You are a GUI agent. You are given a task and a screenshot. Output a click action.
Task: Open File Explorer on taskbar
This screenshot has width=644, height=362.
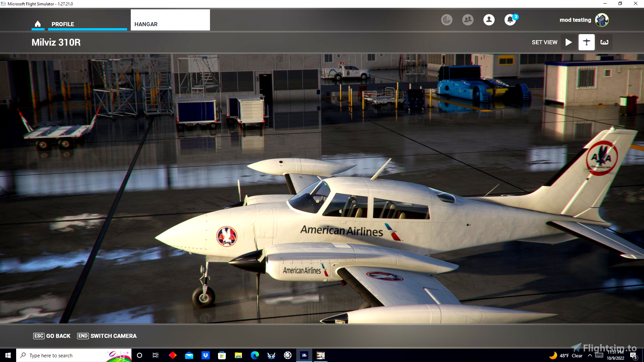point(238,356)
